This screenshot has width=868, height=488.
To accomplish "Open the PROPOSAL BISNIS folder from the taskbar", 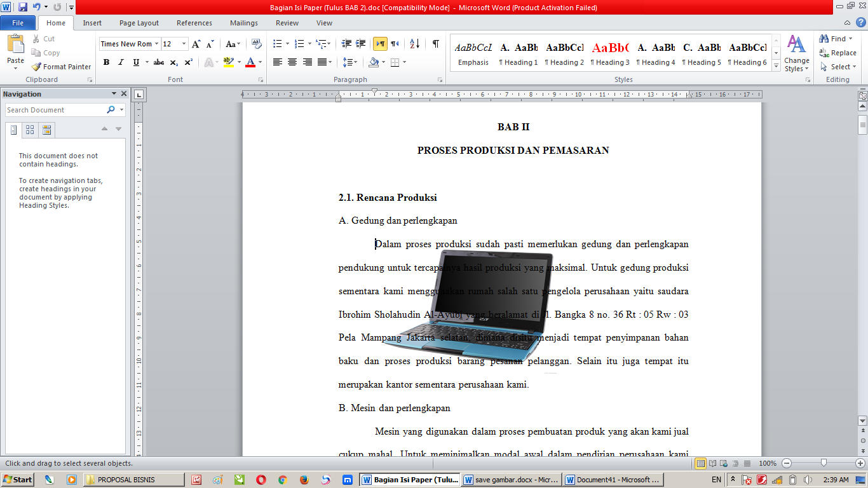I will pyautogui.click(x=134, y=480).
